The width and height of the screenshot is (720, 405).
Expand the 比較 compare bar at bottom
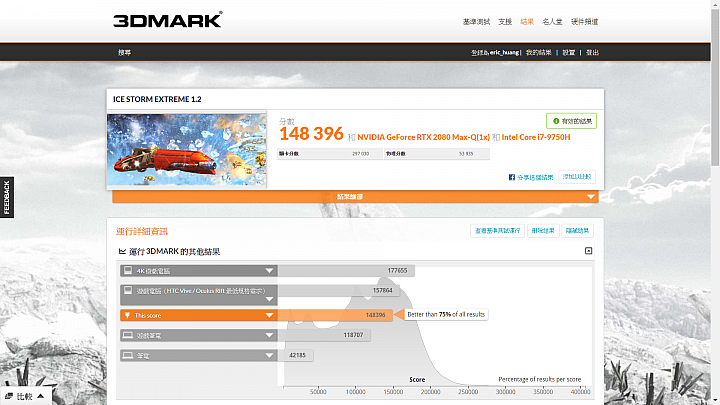click(25, 396)
